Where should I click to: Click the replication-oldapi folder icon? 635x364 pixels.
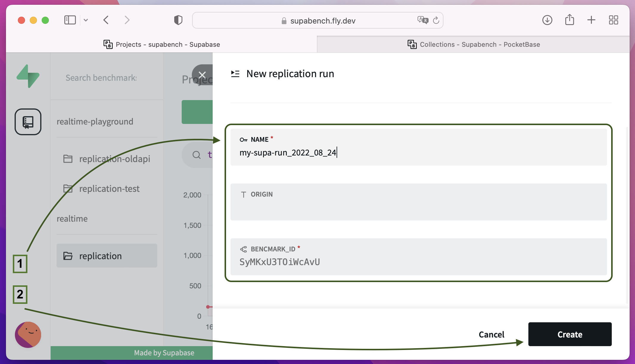[68, 159]
